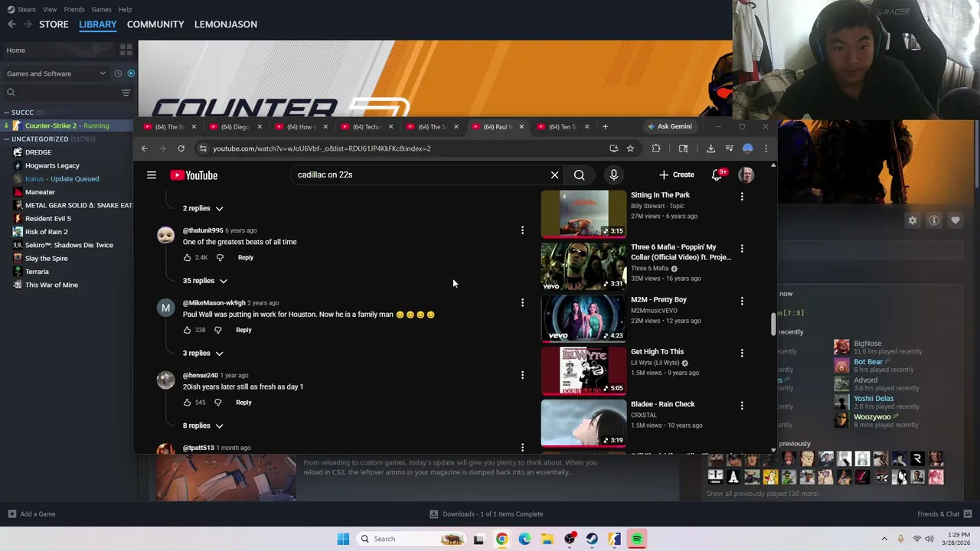Collapse the UNCATEGORIZED collection in Steam
The height and width of the screenshot is (551, 980).
click(x=7, y=139)
